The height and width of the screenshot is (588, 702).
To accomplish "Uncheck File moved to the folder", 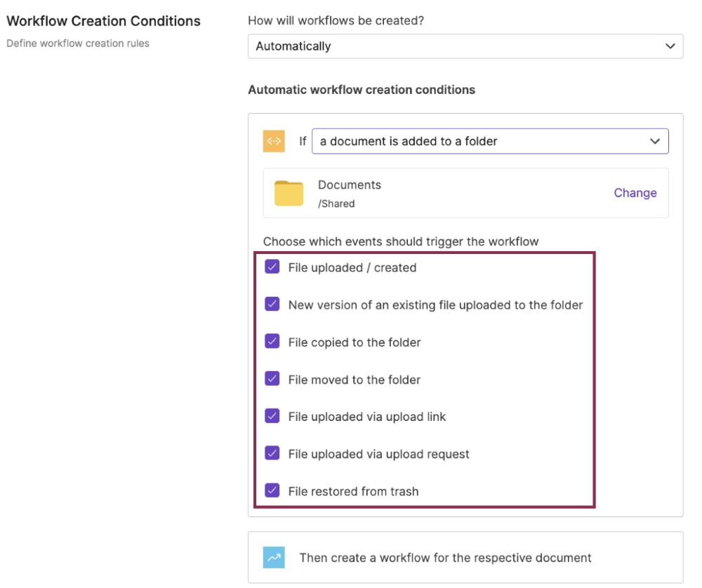I will tap(272, 379).
